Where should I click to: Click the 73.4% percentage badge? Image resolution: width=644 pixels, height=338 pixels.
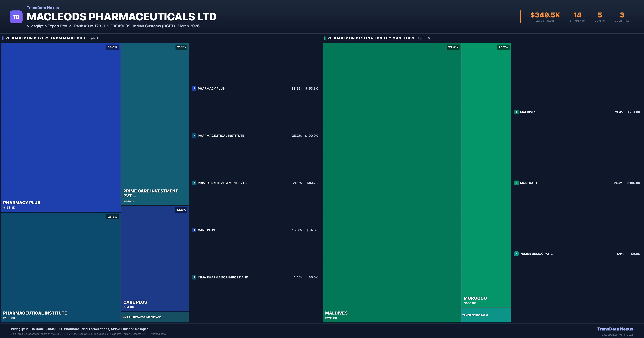(x=453, y=47)
